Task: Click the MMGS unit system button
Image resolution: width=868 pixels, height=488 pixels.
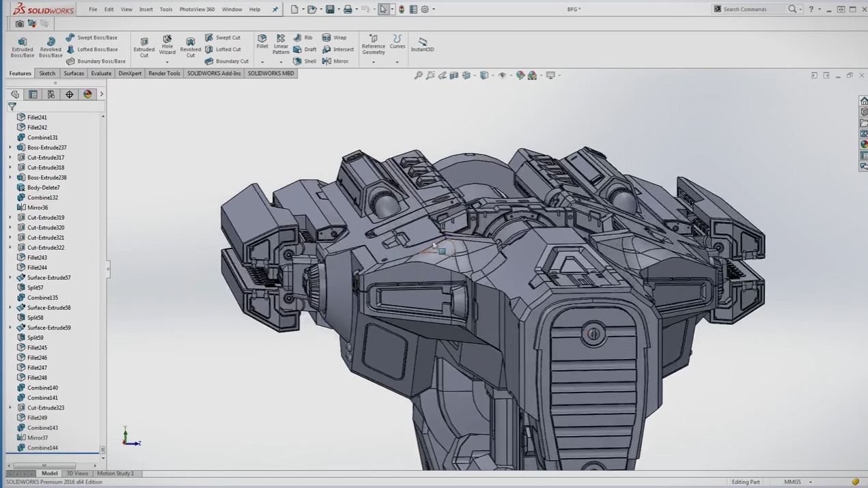Action: 793,482
